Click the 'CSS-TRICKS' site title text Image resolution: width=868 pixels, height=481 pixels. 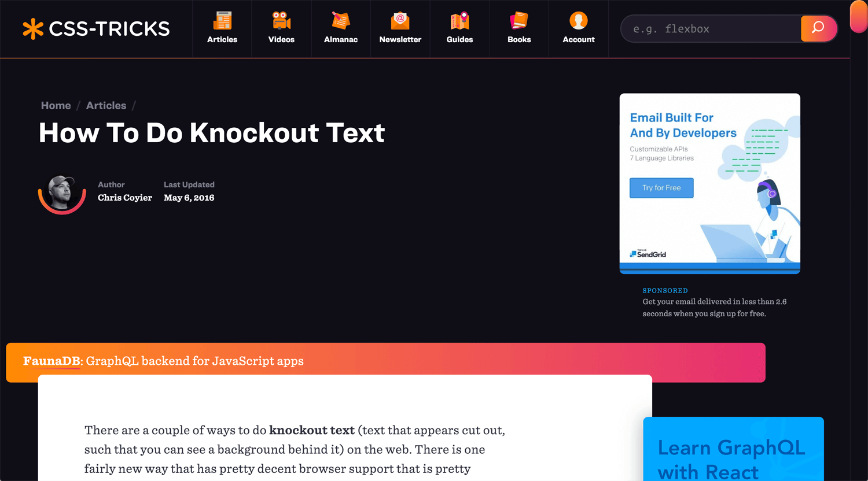coord(109,29)
